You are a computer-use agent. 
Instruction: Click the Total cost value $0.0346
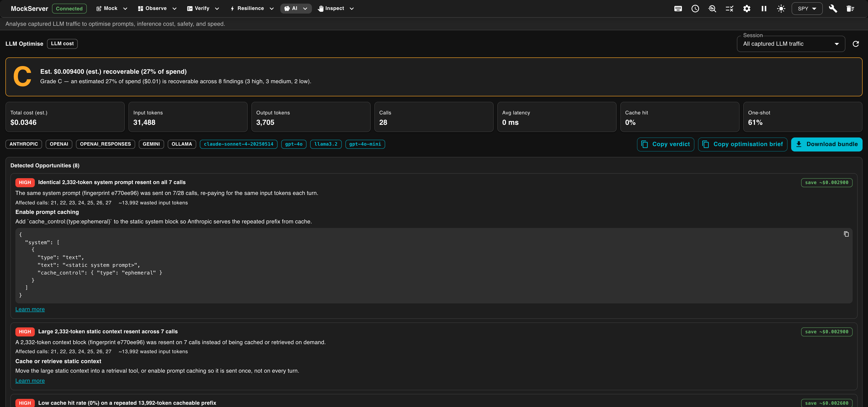(23, 123)
